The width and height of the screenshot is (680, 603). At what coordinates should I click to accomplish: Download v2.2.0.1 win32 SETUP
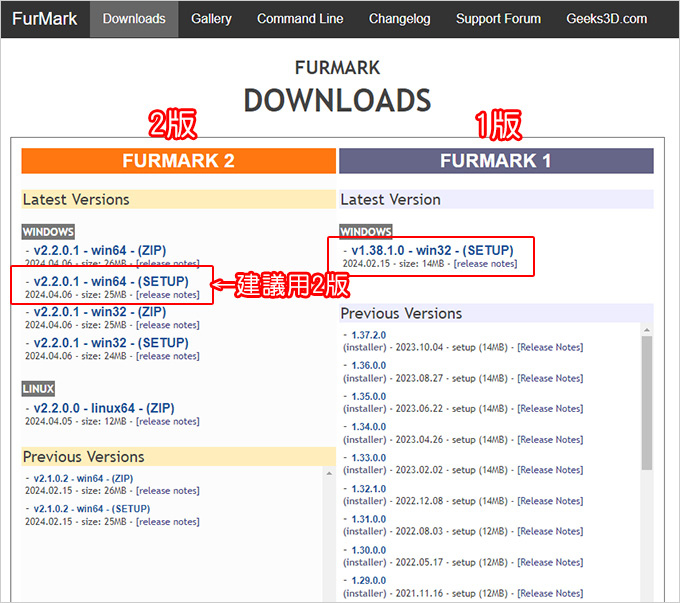pos(111,343)
